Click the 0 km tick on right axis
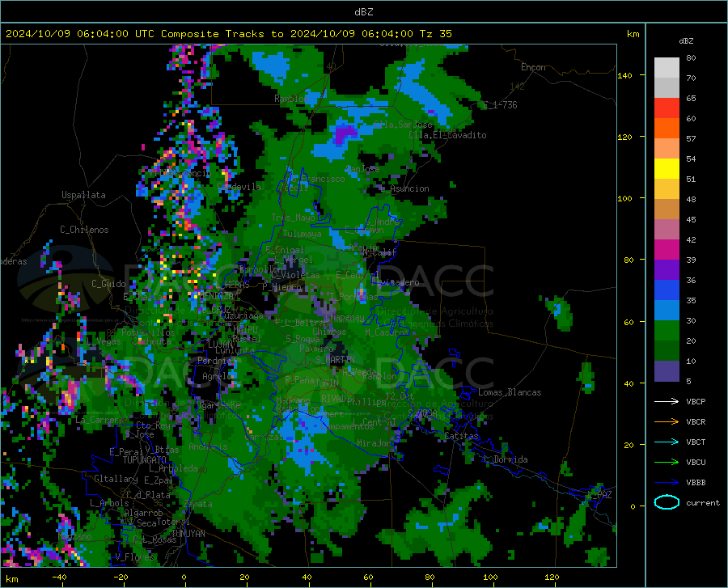This screenshot has height=588, width=728. [633, 506]
